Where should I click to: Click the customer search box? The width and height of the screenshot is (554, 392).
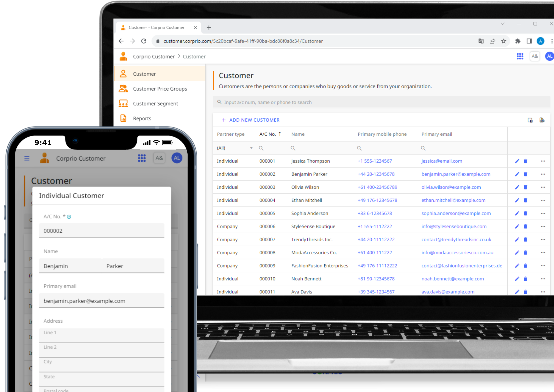click(381, 102)
